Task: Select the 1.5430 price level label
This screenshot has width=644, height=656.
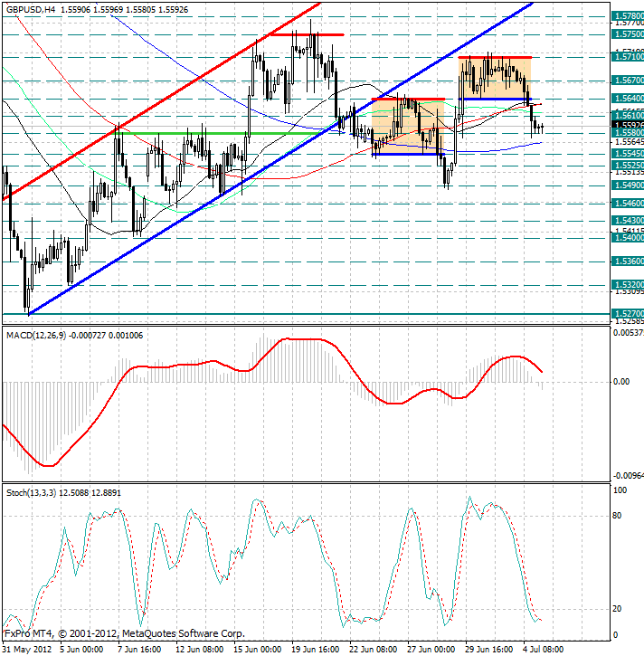Action: click(628, 220)
